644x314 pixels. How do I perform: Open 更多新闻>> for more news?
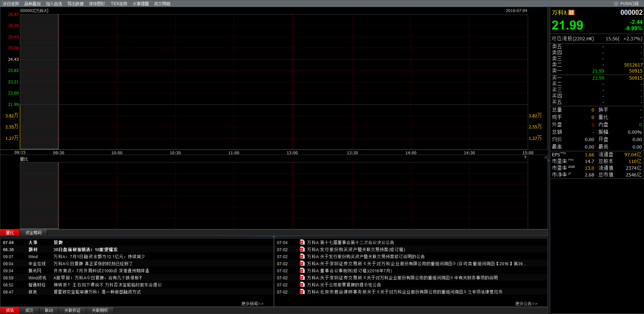click(252, 303)
